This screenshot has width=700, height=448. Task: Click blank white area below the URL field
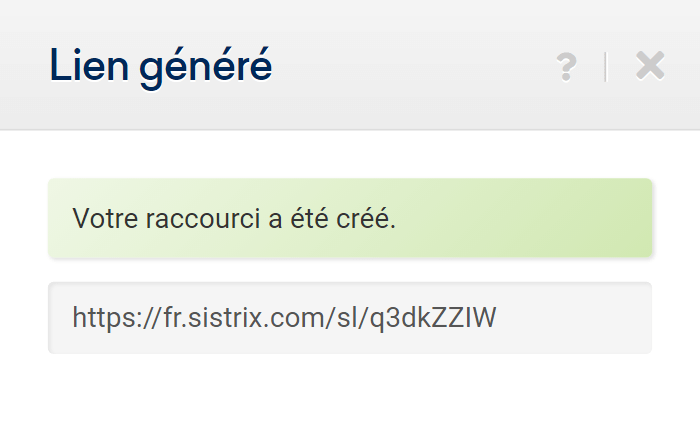350,402
